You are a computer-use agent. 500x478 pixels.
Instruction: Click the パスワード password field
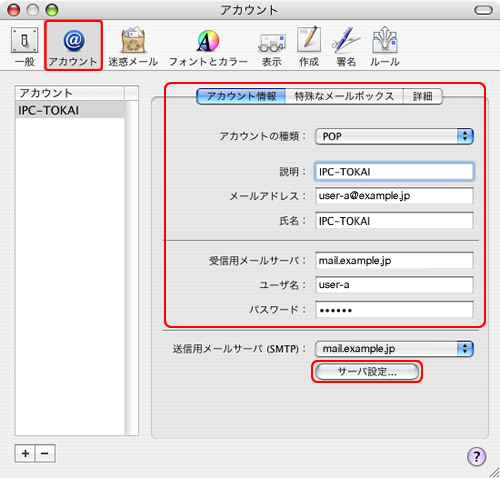pos(394,310)
